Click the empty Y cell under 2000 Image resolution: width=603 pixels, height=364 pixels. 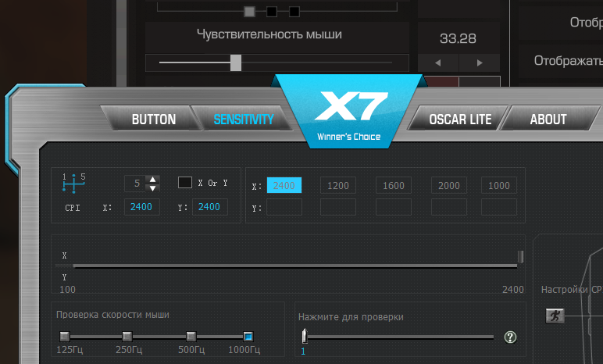(449, 208)
